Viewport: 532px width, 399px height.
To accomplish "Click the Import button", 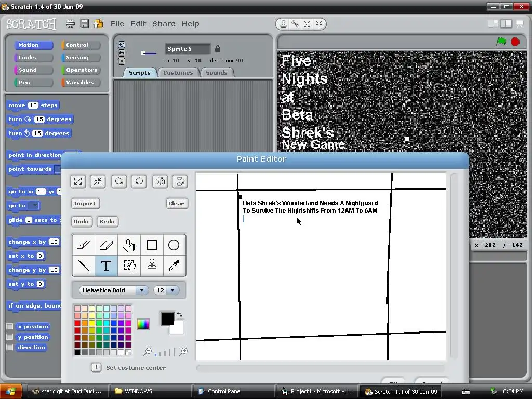I will click(85, 203).
